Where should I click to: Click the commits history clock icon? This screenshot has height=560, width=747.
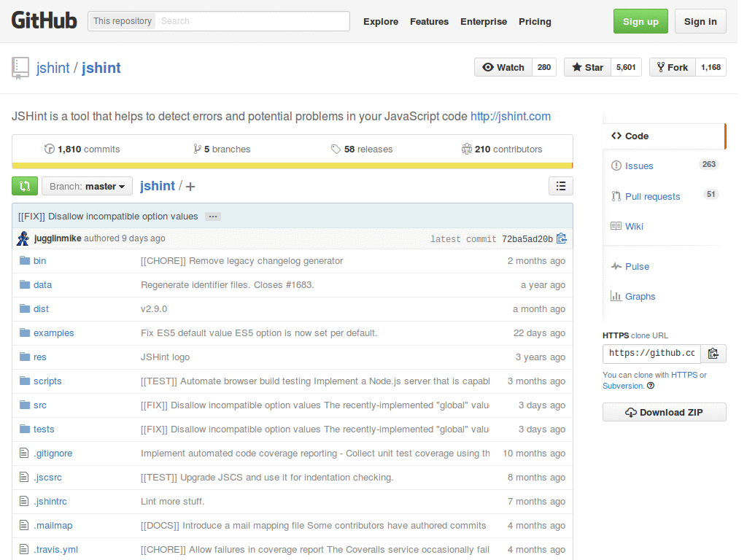coord(50,149)
